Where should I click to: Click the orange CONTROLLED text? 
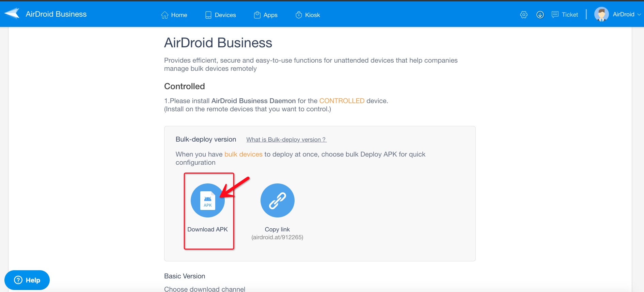pos(342,101)
